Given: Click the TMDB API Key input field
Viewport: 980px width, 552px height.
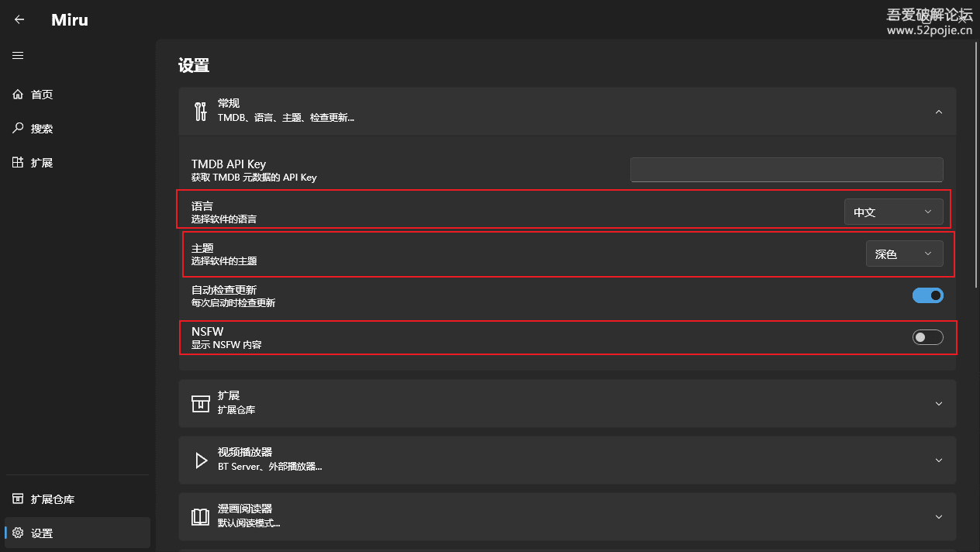Looking at the screenshot, I should point(787,170).
